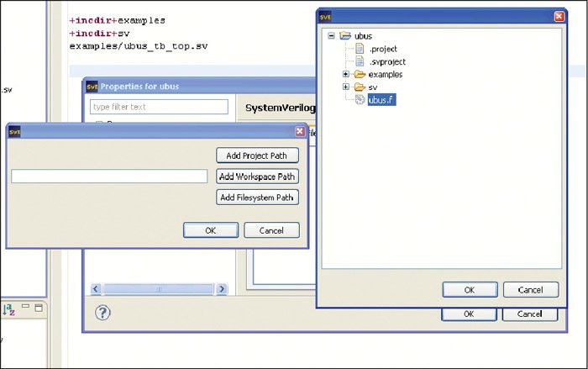This screenshot has height=369, width=588.
Task: Expand the sv folder node
Action: 345,87
